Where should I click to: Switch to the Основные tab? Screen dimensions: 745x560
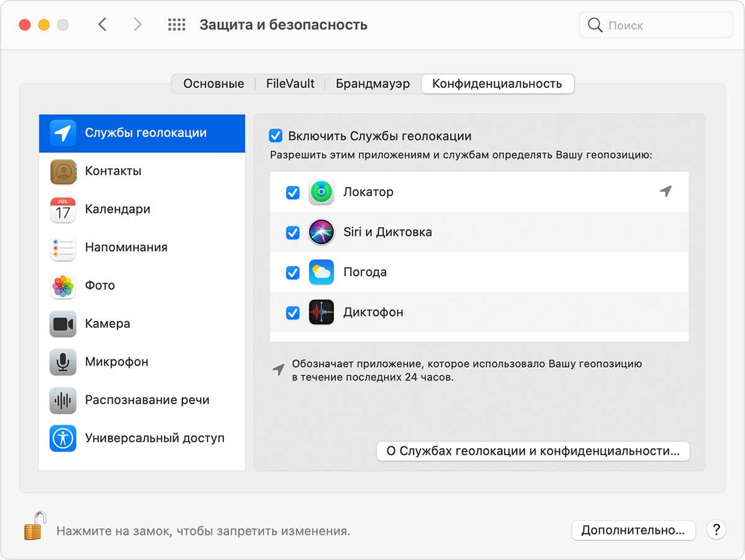point(213,84)
